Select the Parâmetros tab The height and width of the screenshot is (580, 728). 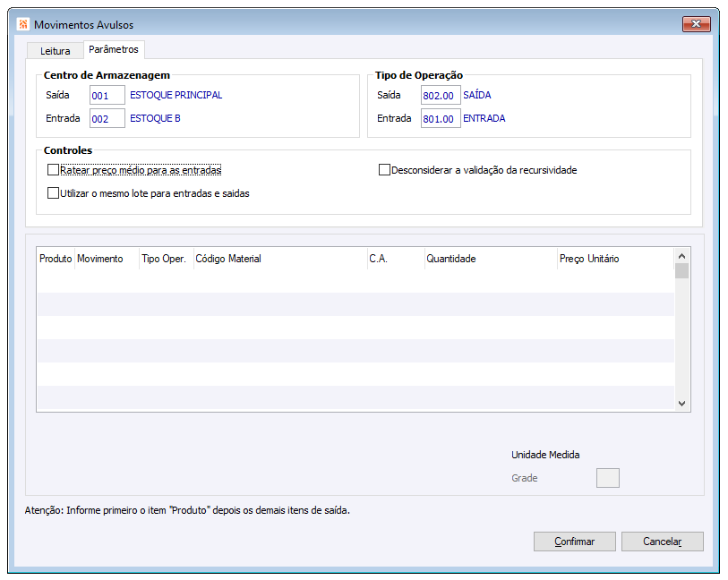(x=114, y=49)
